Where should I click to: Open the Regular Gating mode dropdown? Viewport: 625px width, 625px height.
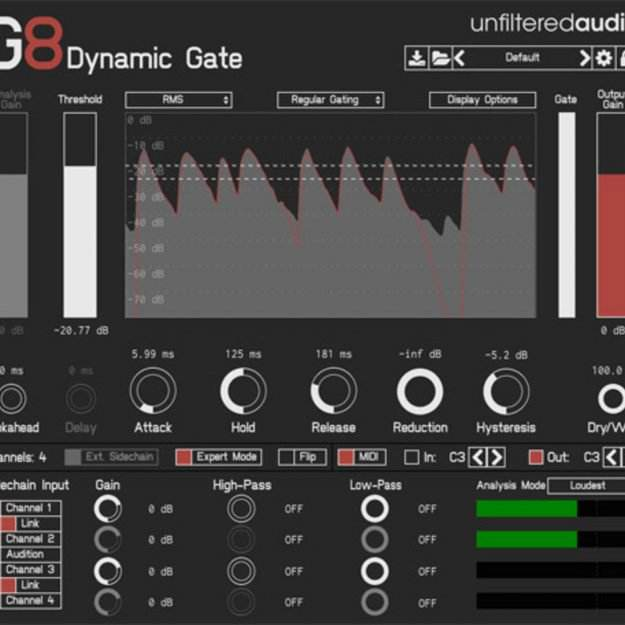(330, 100)
